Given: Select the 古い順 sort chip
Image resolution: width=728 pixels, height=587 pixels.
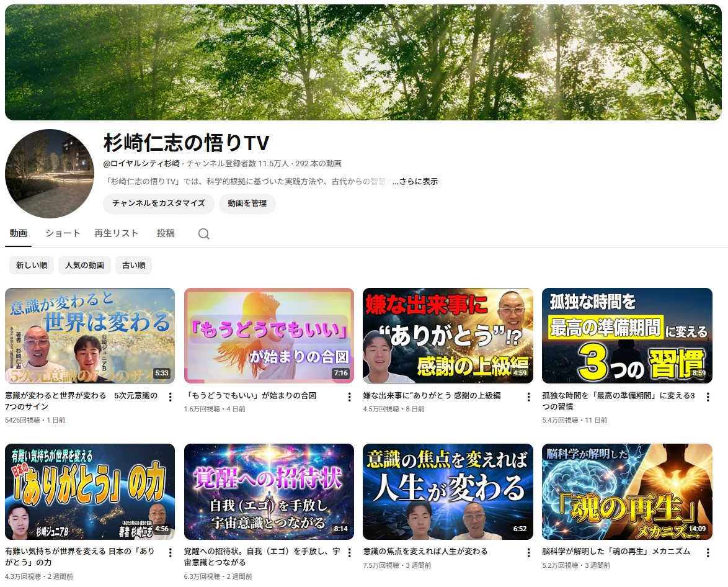Looking at the screenshot, I should (x=133, y=265).
